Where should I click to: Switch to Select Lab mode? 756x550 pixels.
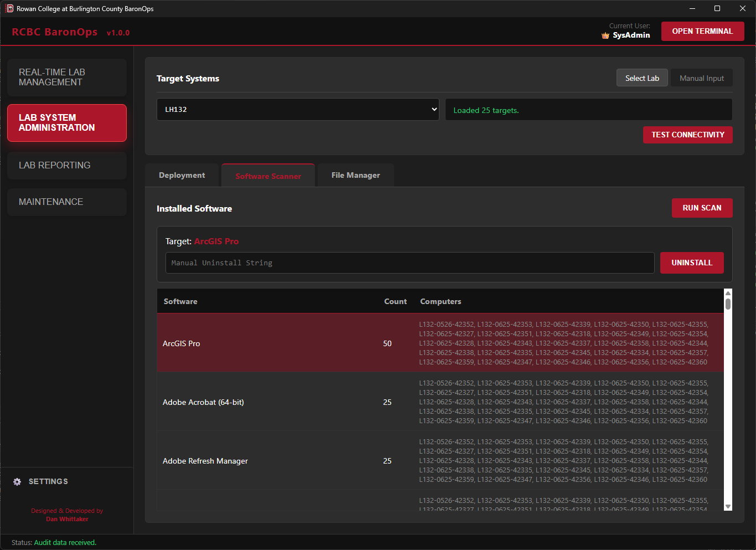tap(642, 78)
